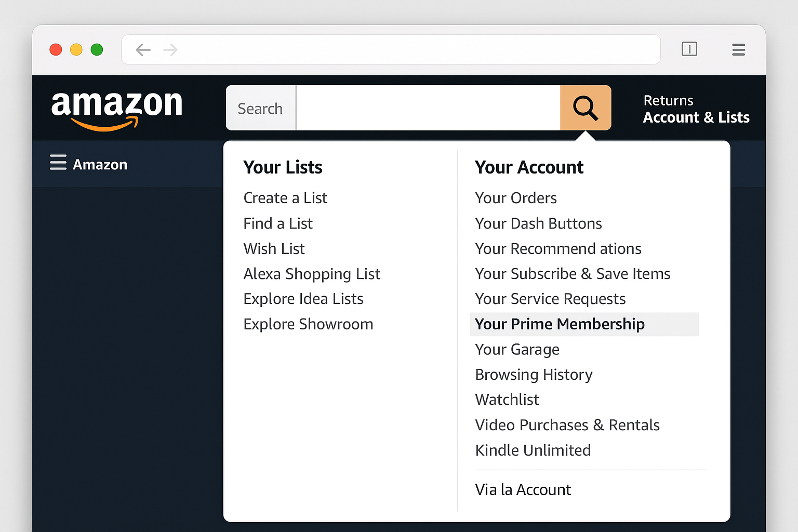This screenshot has width=798, height=532.
Task: Click Explore Showroom
Action: point(308,324)
